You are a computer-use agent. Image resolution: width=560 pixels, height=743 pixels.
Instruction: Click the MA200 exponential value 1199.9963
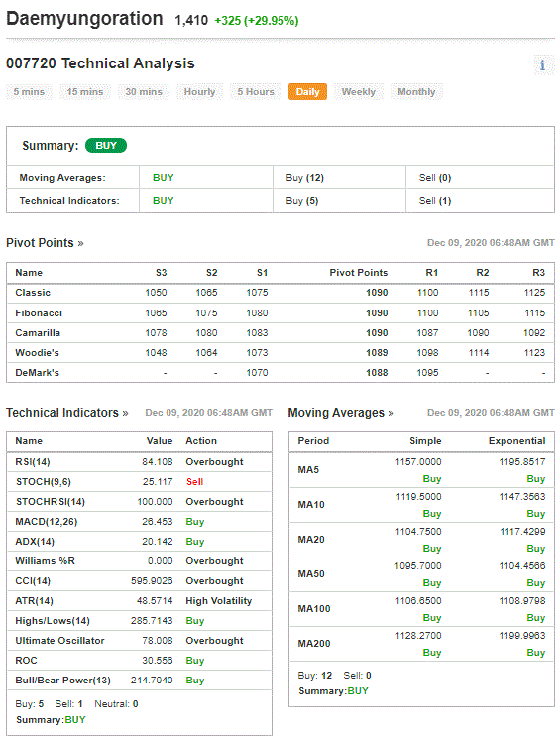pos(522,636)
